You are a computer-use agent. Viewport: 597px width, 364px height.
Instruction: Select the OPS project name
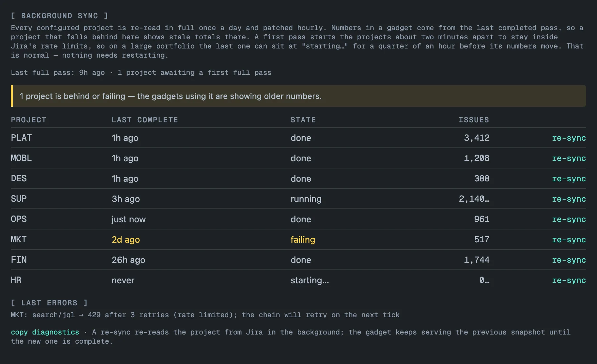tap(19, 219)
